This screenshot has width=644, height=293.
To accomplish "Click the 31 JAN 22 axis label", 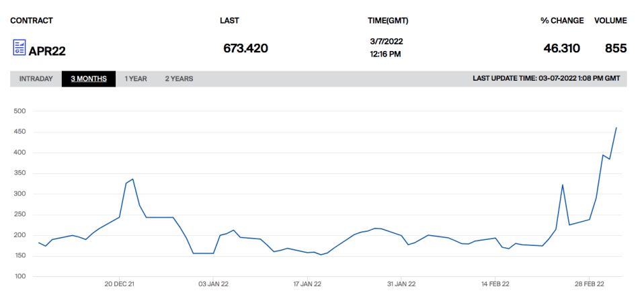I will point(401,284).
